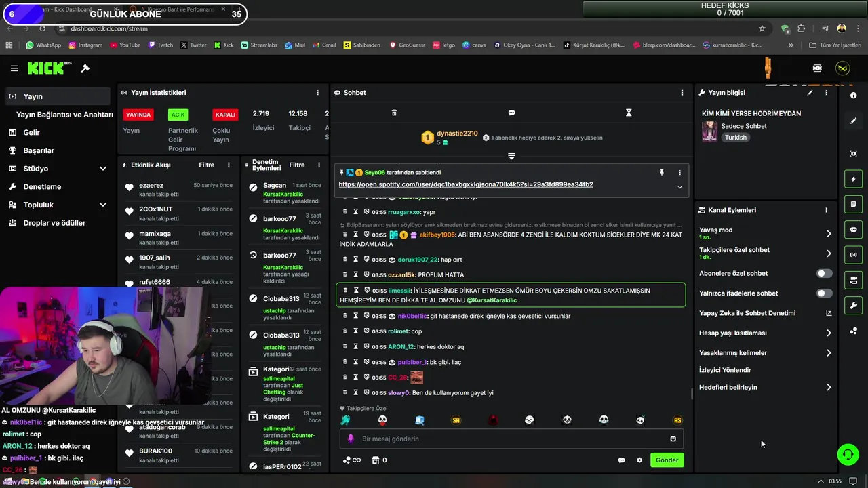
Task: Click the lightning bolt icon in the right sidebar
Action: point(853,179)
